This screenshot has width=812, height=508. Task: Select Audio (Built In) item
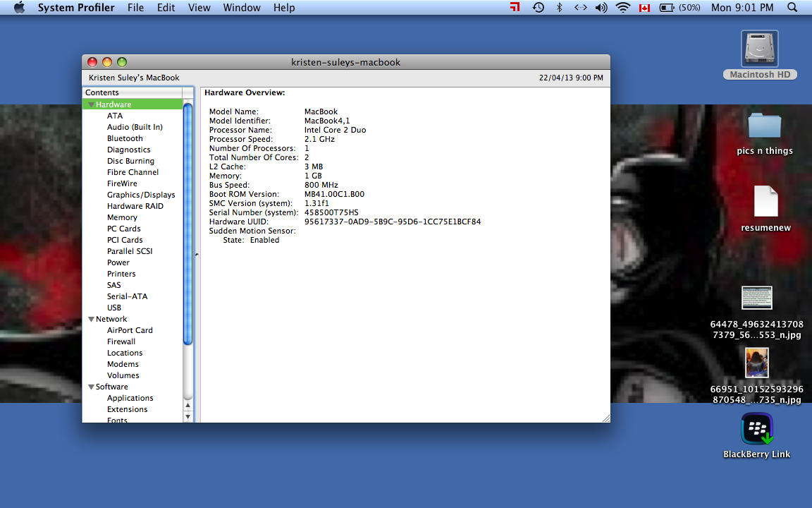point(135,127)
